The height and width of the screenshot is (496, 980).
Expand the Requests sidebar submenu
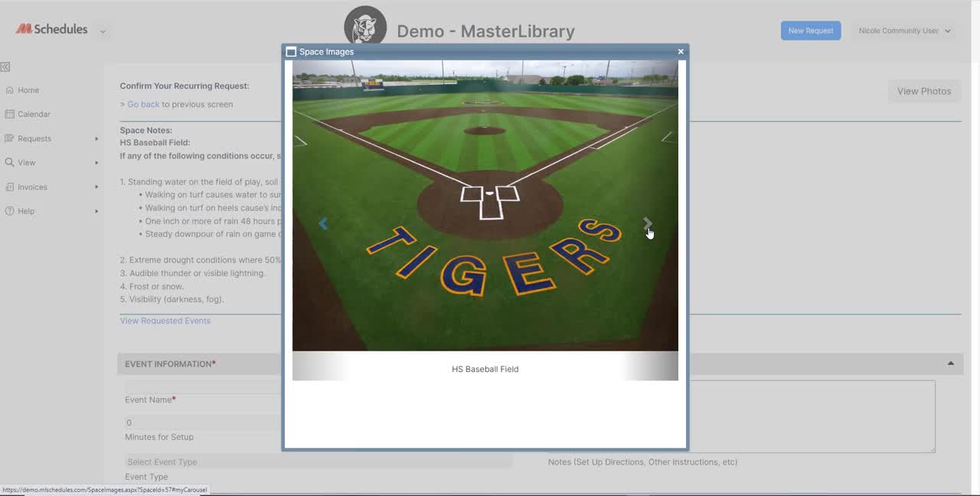(96, 139)
